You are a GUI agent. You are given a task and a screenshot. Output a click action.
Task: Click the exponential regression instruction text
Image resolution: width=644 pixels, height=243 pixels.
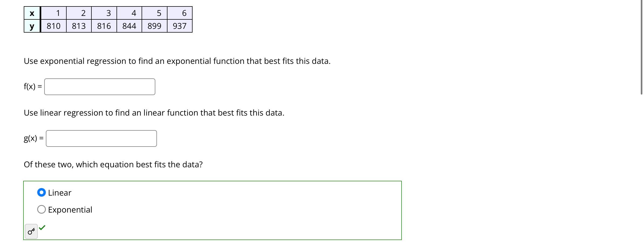click(177, 61)
